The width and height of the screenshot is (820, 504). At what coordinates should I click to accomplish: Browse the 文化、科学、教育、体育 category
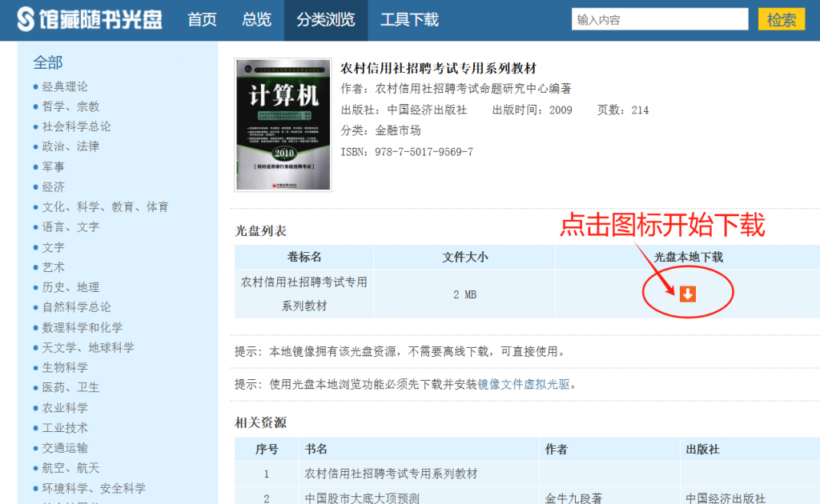coord(105,207)
